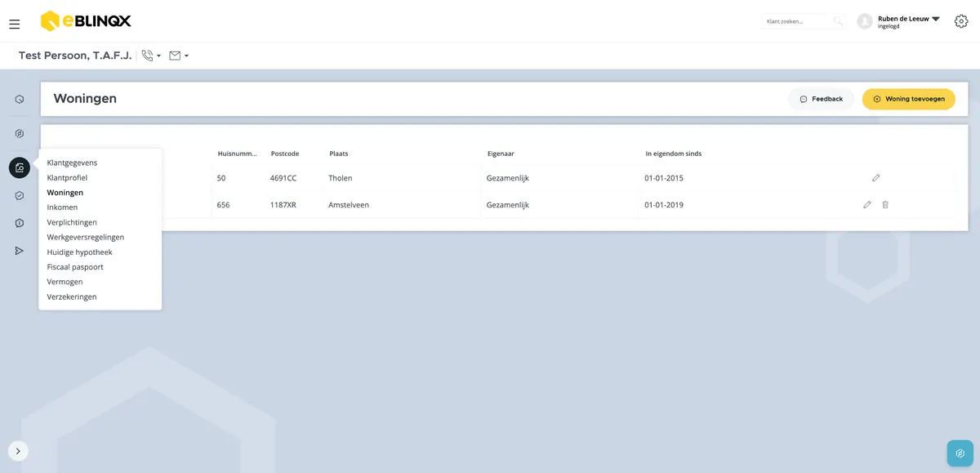Open the hamburger menu
The height and width of the screenshot is (473, 980).
15,25
